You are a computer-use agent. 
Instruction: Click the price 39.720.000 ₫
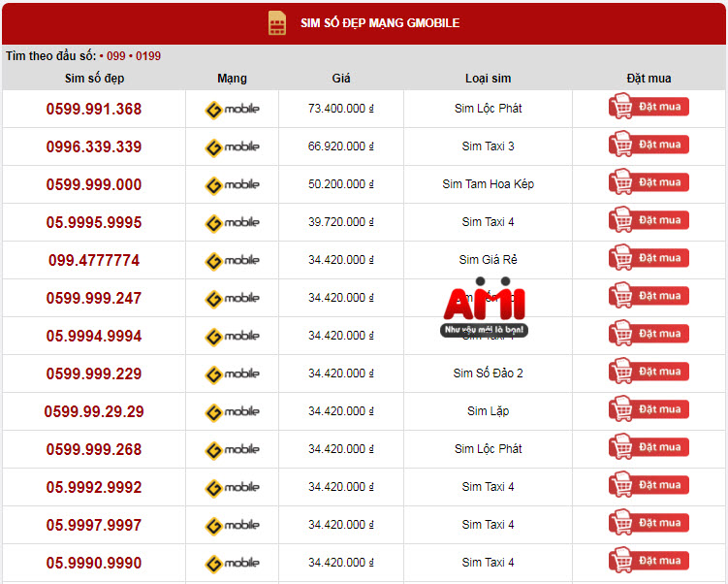tap(341, 222)
